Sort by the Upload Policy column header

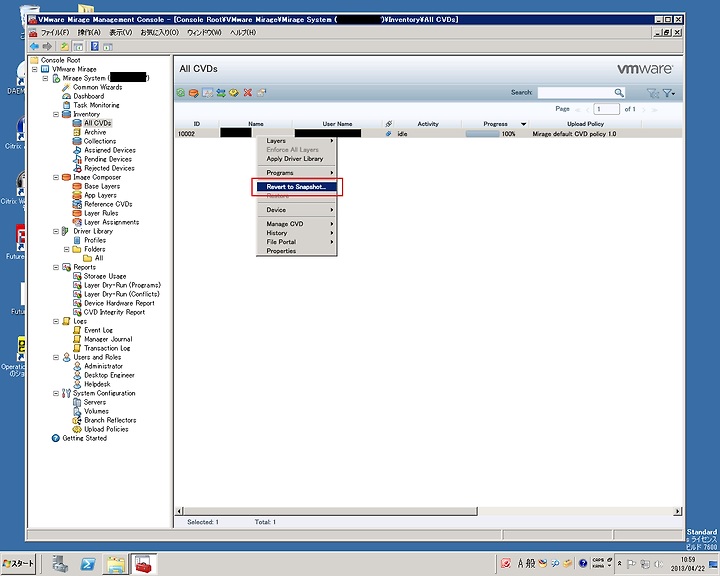pos(585,124)
